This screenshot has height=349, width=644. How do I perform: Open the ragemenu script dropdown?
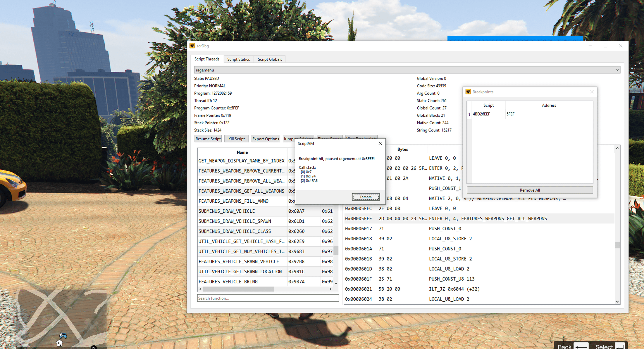click(x=617, y=70)
